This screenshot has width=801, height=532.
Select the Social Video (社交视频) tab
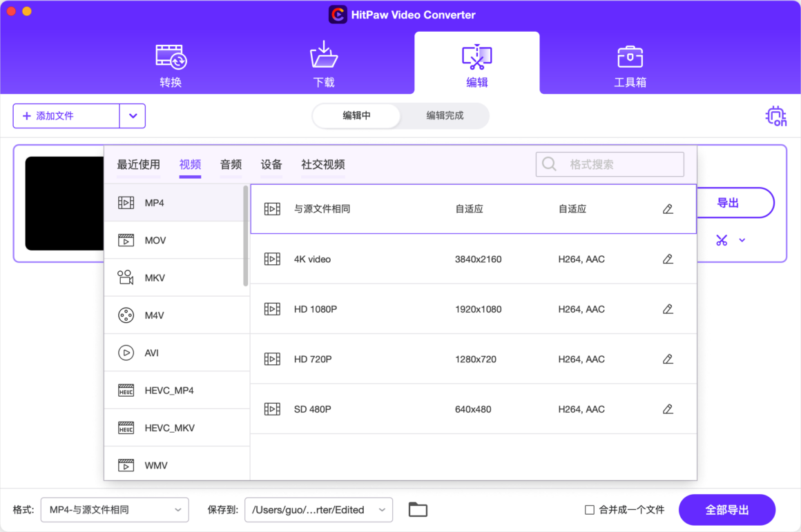tap(323, 164)
